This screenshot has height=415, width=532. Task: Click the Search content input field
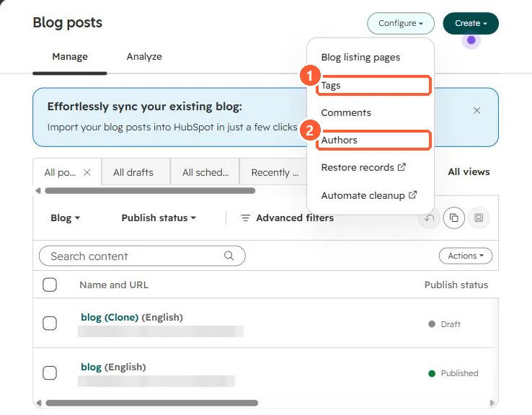[x=142, y=256]
